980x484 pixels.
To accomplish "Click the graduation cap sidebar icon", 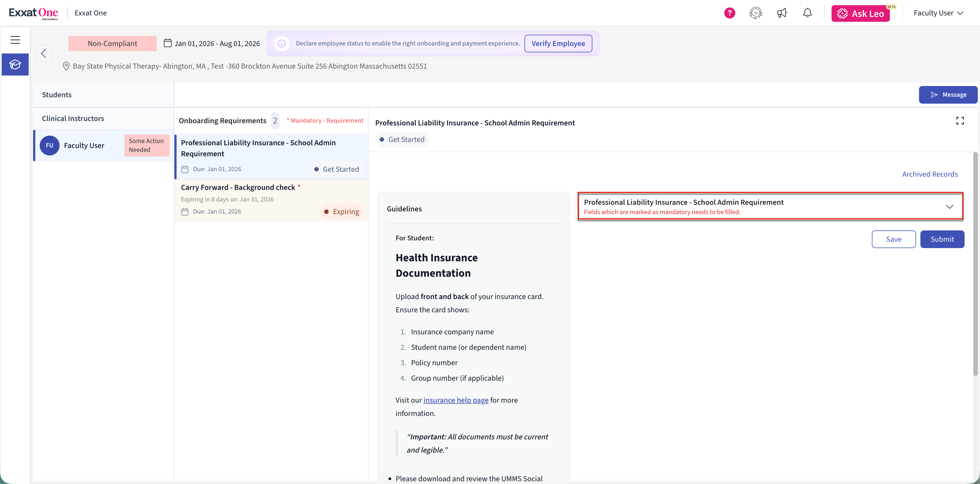I will pos(15,65).
